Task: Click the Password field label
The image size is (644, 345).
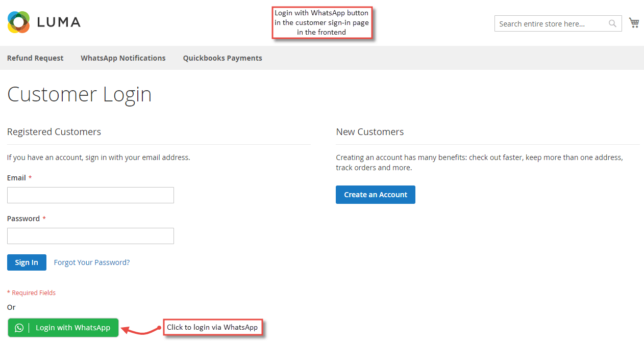Action: tap(23, 219)
